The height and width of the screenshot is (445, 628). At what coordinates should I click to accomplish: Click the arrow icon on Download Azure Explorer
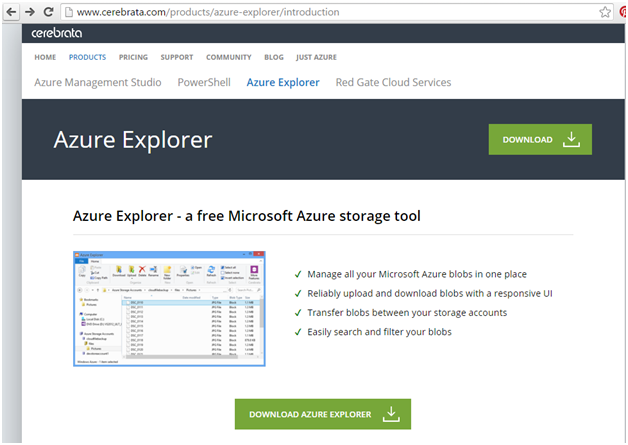(391, 414)
